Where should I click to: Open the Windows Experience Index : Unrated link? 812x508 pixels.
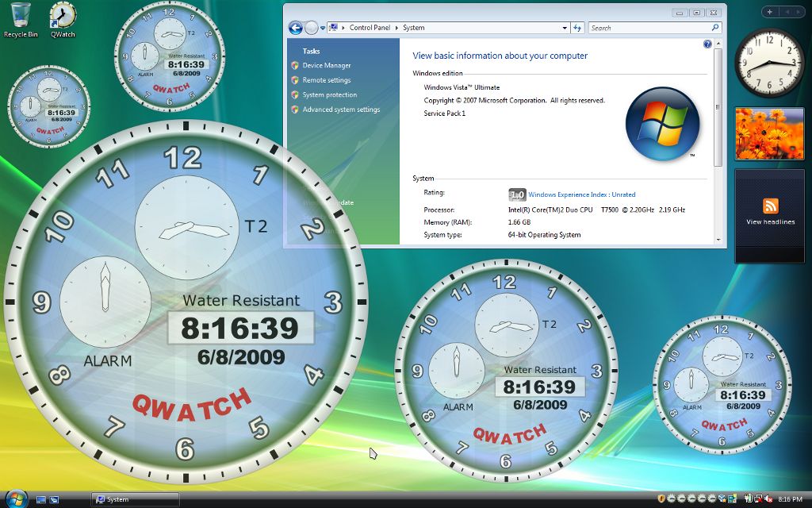(x=581, y=195)
